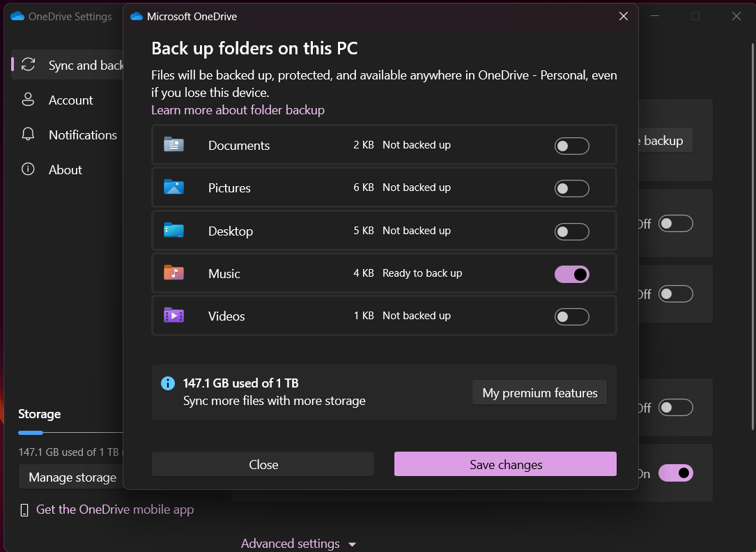
Task: Click the Music folder icon
Action: [173, 273]
